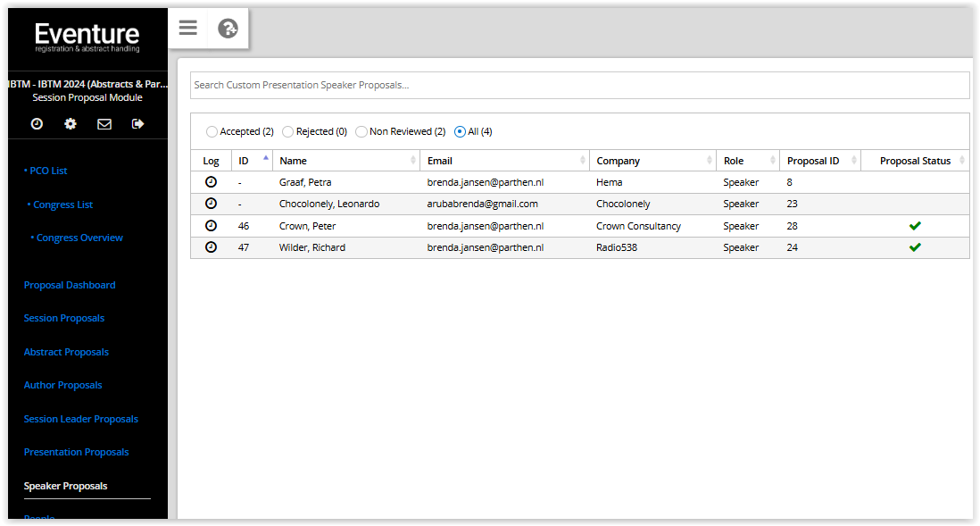Viewport: 980px width, 526px height.
Task: Click name Wilder, Richard
Action: (311, 247)
